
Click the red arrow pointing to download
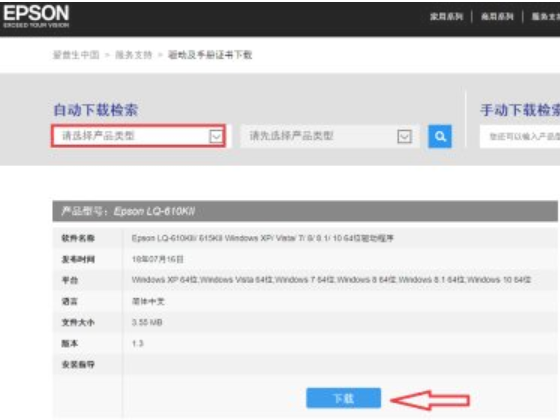pos(430,400)
